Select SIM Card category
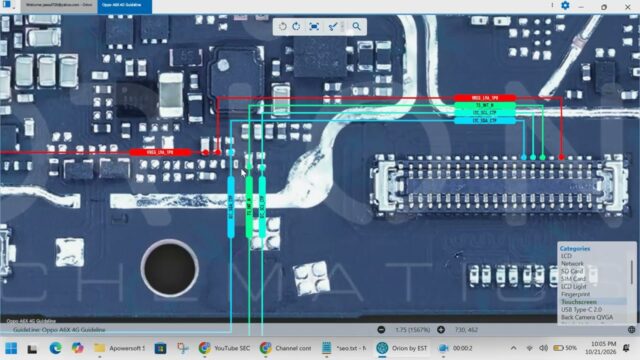 point(573,279)
